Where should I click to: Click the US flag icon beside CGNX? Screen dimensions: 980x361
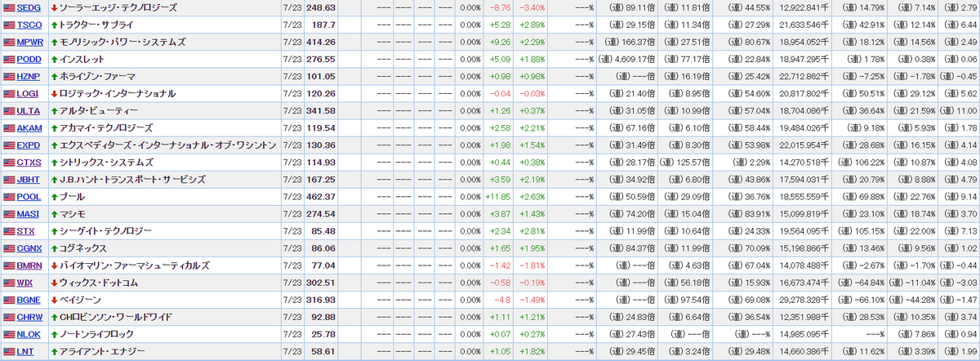pos(9,247)
